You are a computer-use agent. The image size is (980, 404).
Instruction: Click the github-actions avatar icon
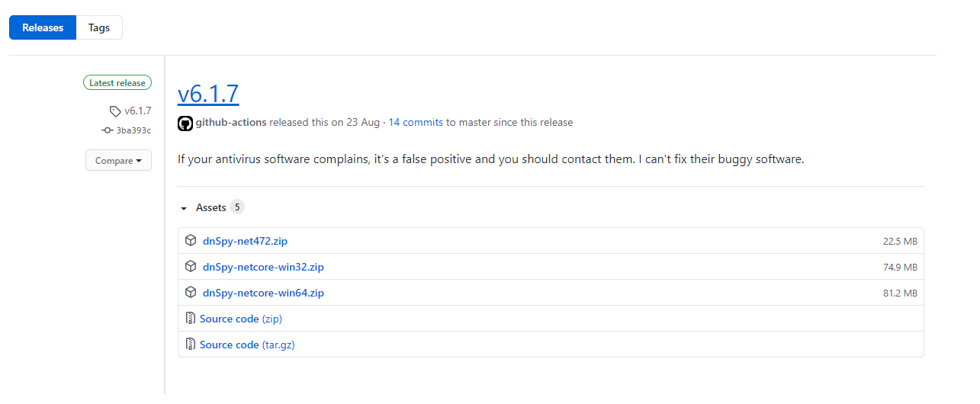tap(185, 123)
